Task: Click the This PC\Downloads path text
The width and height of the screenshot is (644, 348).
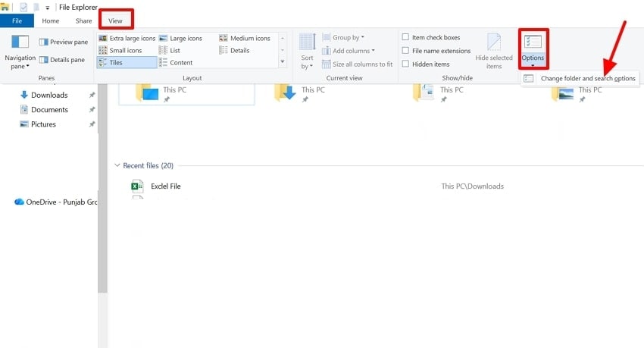Action: (x=472, y=186)
